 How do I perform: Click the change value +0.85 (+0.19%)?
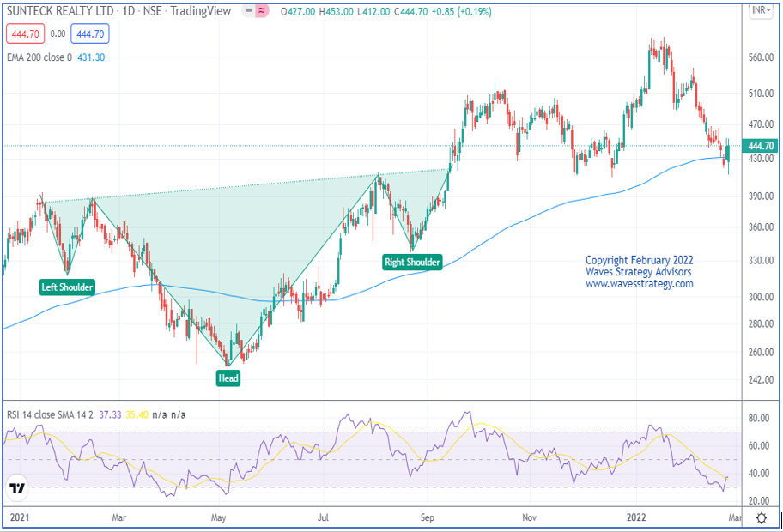click(463, 11)
